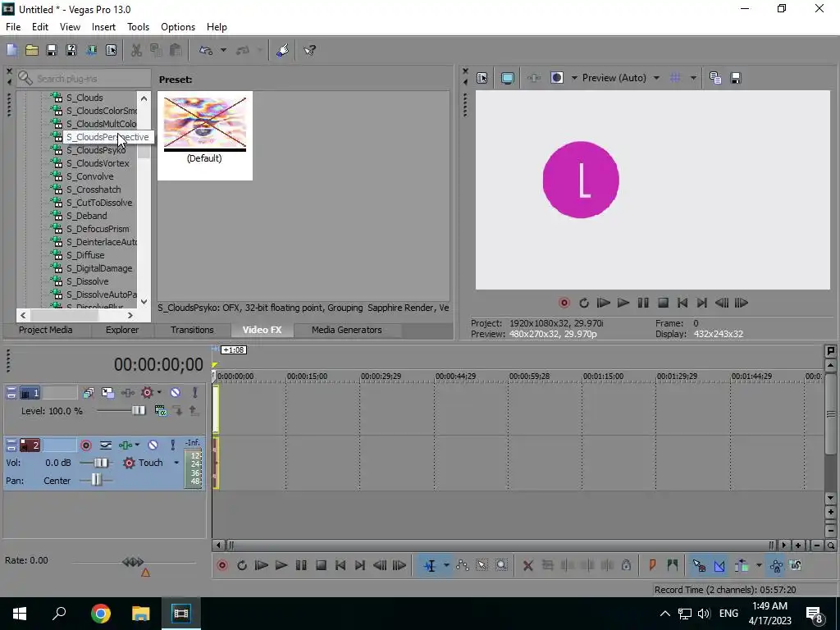Switch to the Media Generators tab
This screenshot has height=630, width=840.
click(347, 330)
